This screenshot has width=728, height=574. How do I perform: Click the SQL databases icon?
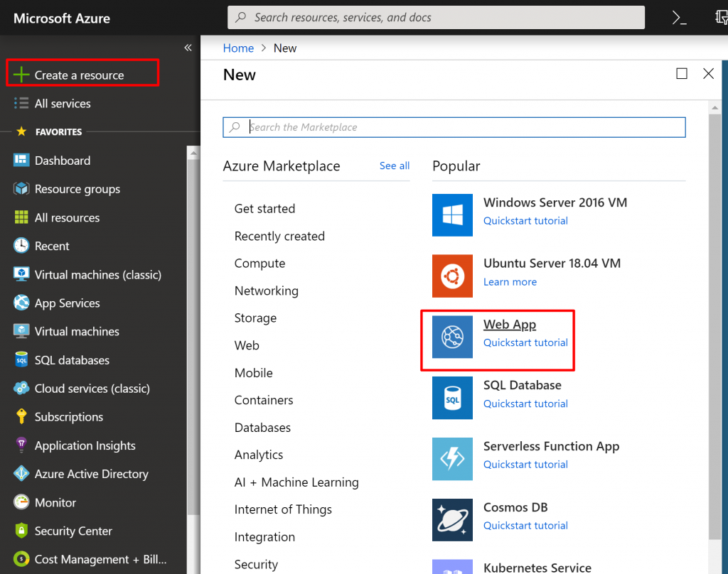coord(21,359)
